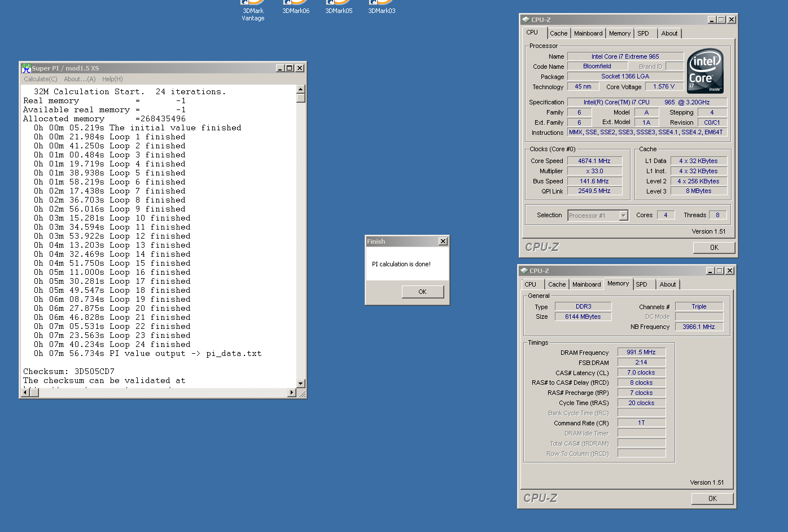The height and width of the screenshot is (532, 788).
Task: Click the Core Speed value 4674.1 MHz
Action: coord(594,161)
